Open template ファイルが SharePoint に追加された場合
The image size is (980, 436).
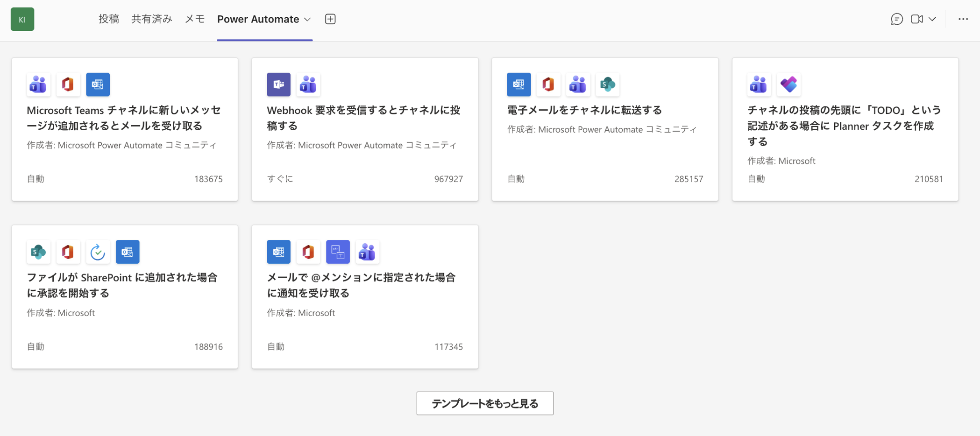click(x=122, y=285)
